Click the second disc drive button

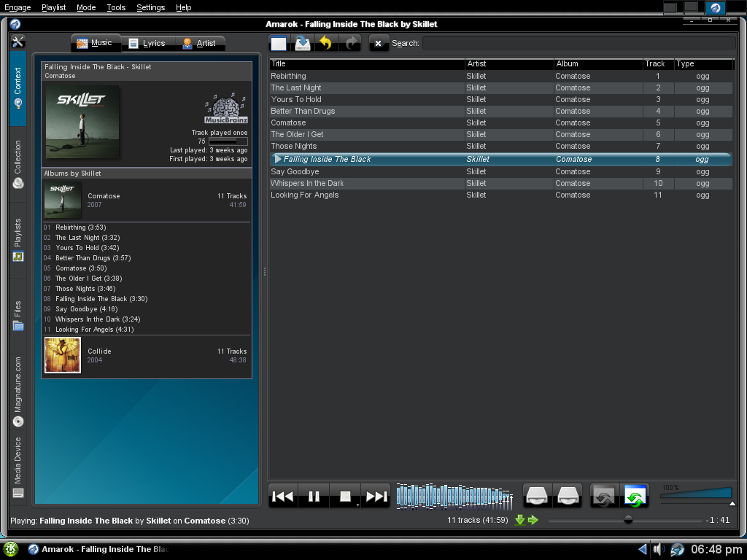tap(568, 496)
